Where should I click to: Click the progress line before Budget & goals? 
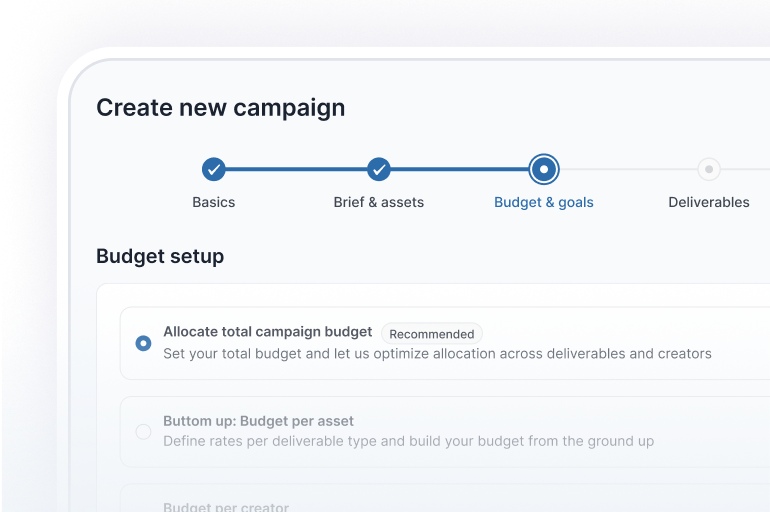pos(460,169)
